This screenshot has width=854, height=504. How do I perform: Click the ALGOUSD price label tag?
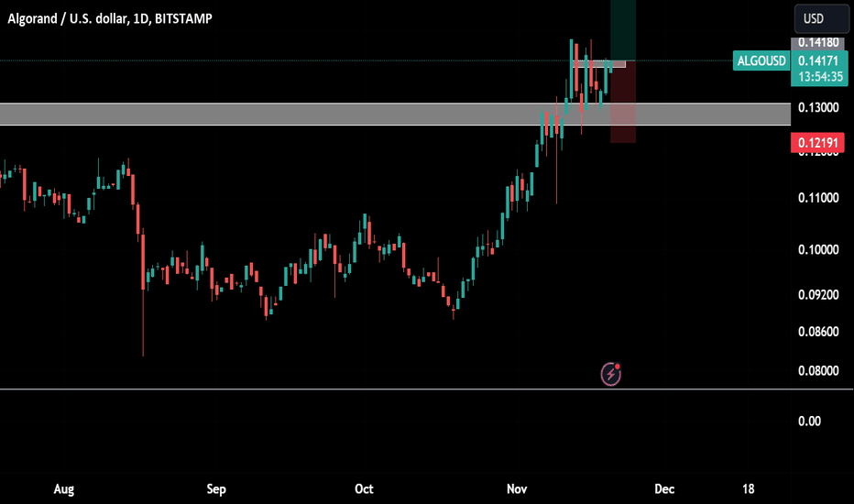761,60
